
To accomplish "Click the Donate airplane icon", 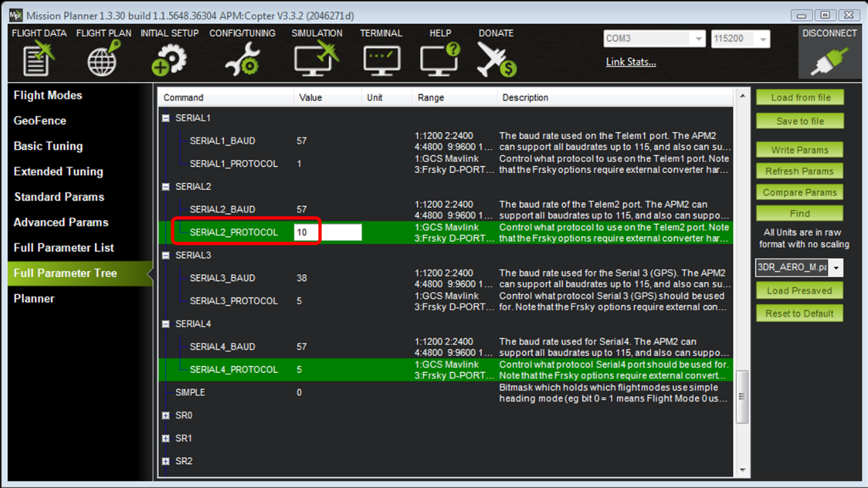I will pos(495,58).
